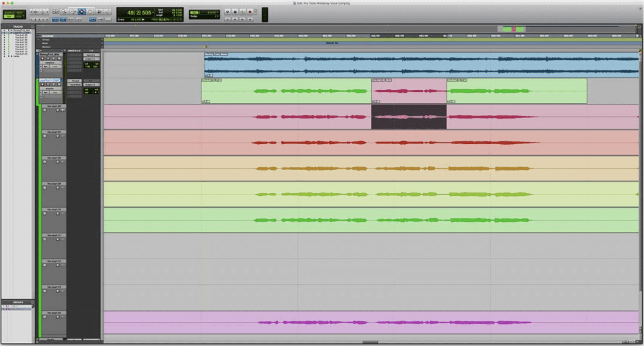Toggle input monitoring on LeadVox1.COMP track
This screenshot has width=644, height=346.
pos(48,84)
